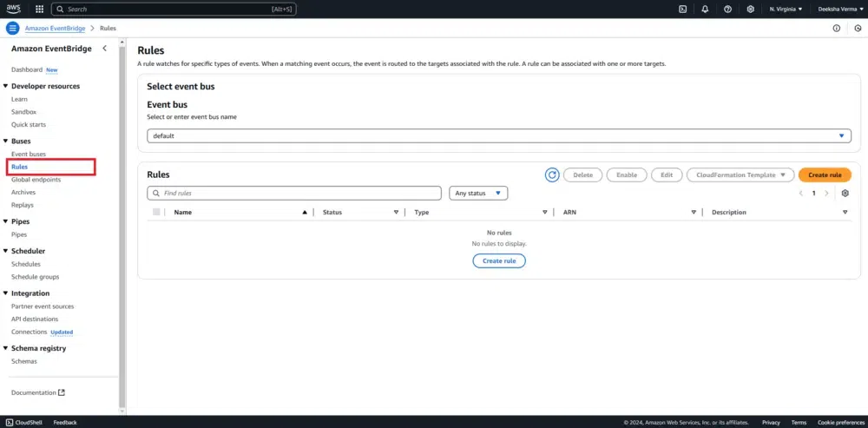Click orange Create rule button

click(825, 175)
